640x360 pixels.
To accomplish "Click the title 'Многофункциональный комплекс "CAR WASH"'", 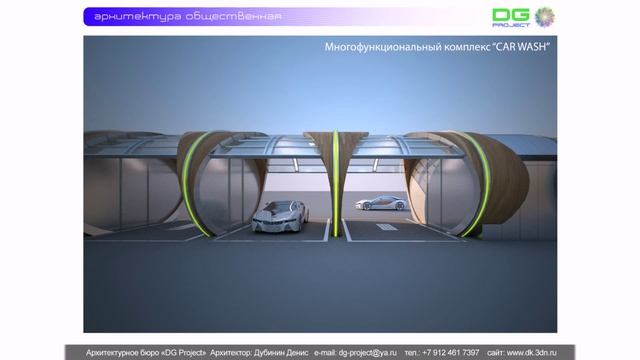I will pos(437,47).
